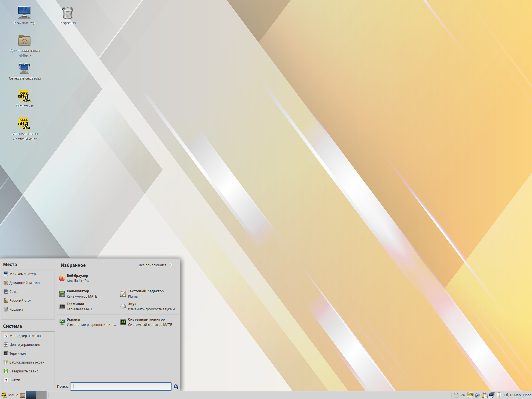Open Звук volume settings in favorites
The height and width of the screenshot is (399, 532).
click(149, 306)
